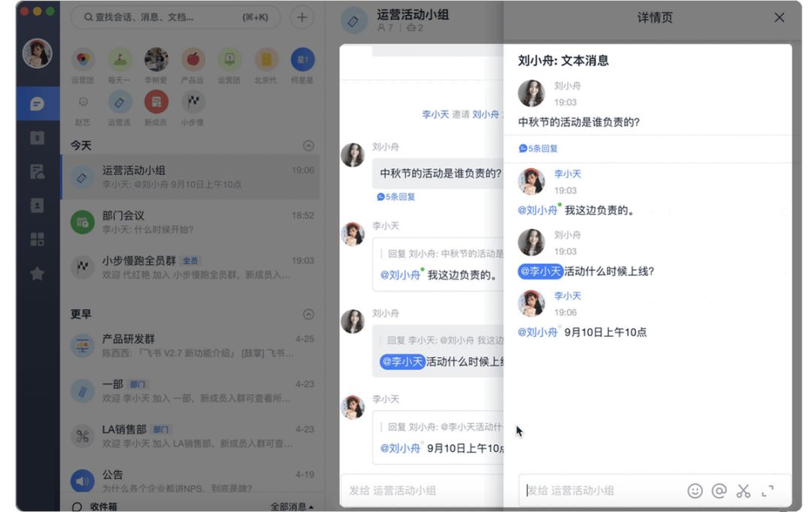Create a new chat with the plus button
Viewport: 812px width, 512px height.
(x=301, y=17)
